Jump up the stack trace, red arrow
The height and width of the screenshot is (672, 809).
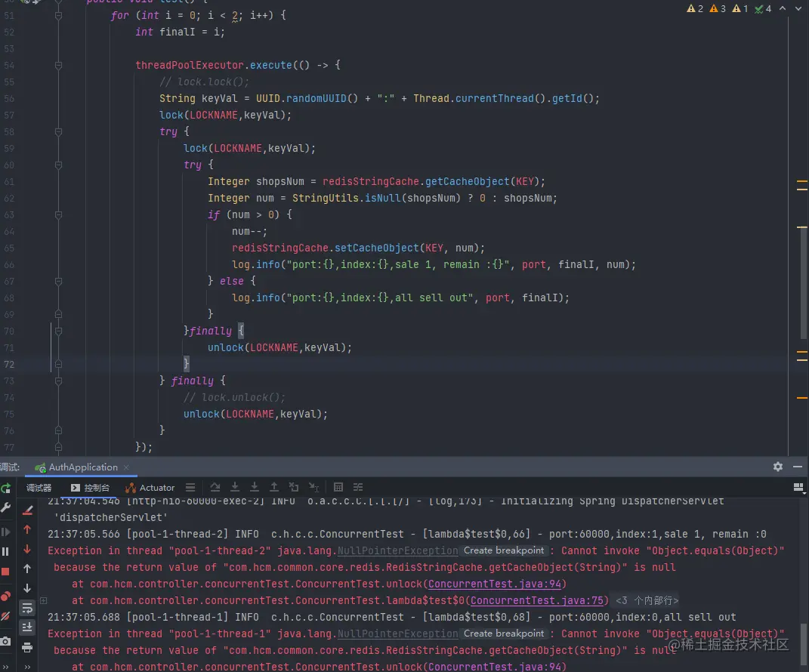pos(27,529)
